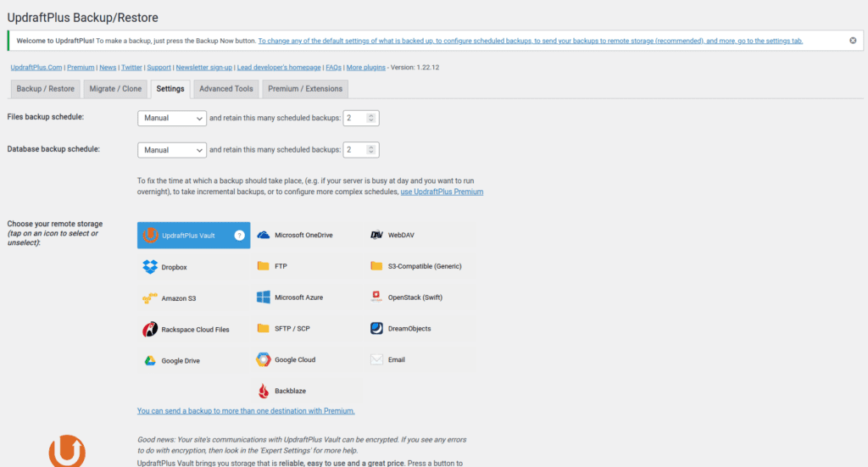Click the UpdraftPlus Vault help question mark

tap(239, 236)
